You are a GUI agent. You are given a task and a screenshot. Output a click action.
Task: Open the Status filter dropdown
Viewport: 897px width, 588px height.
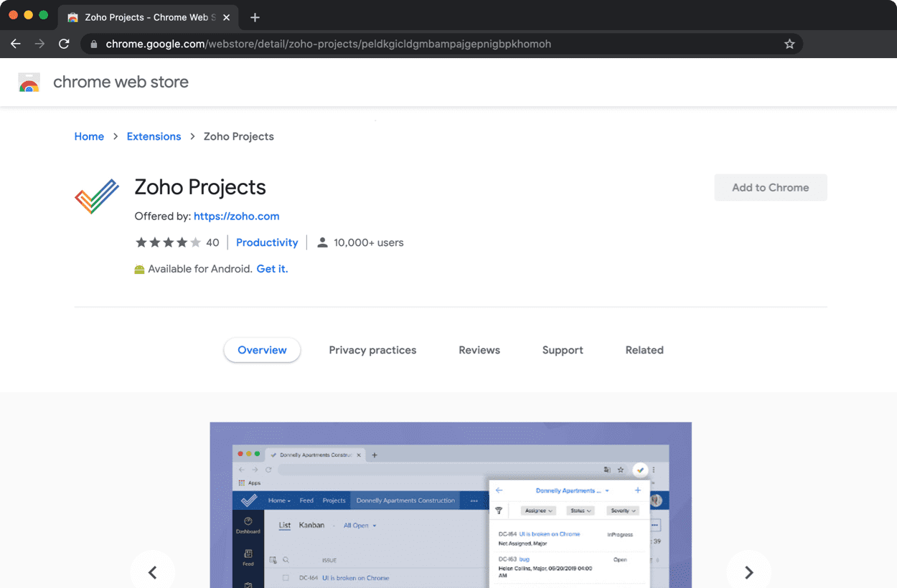[x=581, y=510]
